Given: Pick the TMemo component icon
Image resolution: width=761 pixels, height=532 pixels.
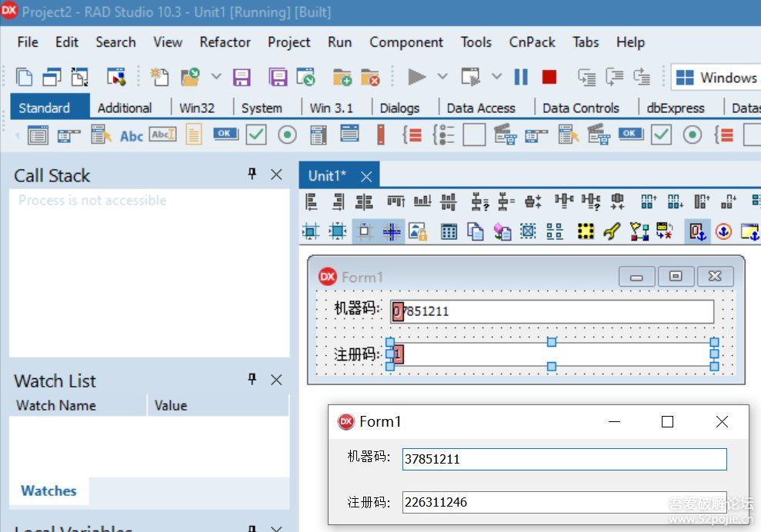Looking at the screenshot, I should pos(193,135).
